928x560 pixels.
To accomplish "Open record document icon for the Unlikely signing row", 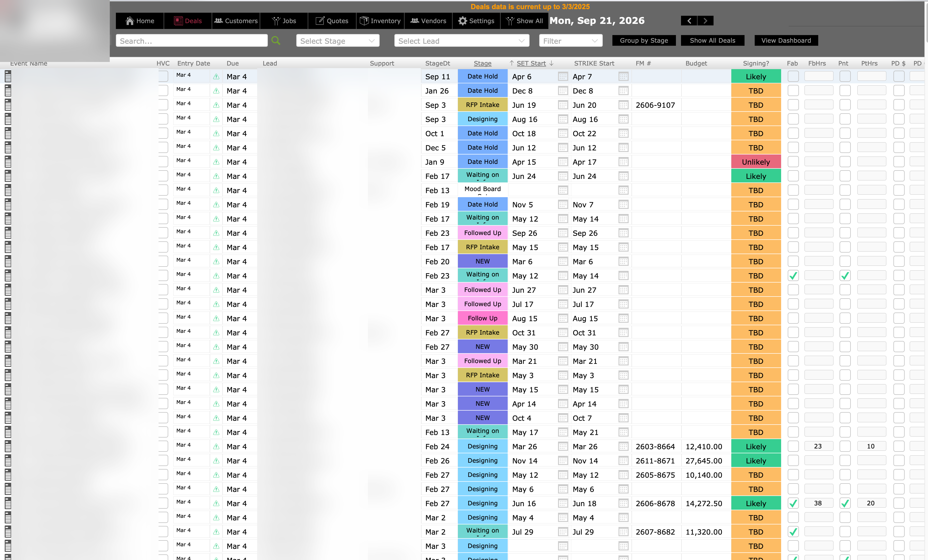I will click(8, 162).
